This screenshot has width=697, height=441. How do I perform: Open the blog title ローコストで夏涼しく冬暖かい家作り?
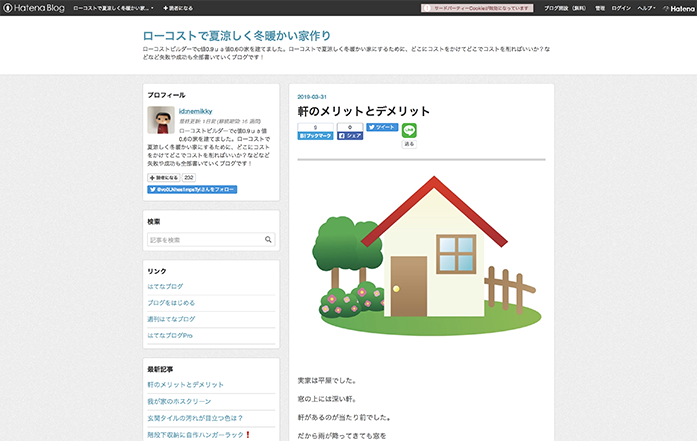click(x=236, y=36)
